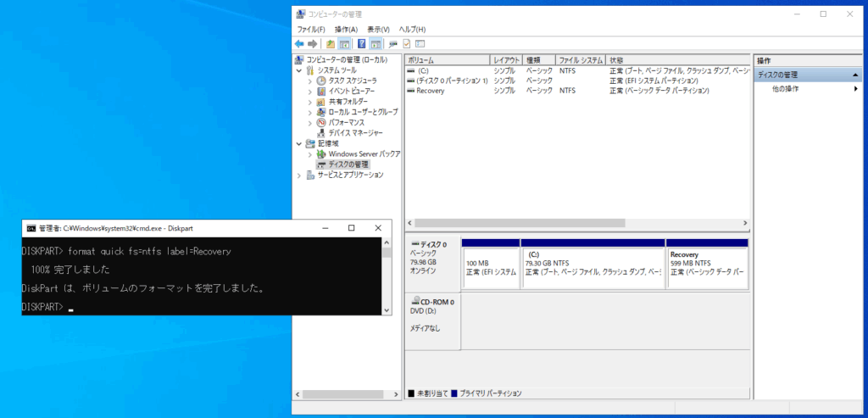868x418 pixels.
Task: Click the Show/Hide Console Tree toolbar icon
Action: pyautogui.click(x=344, y=44)
